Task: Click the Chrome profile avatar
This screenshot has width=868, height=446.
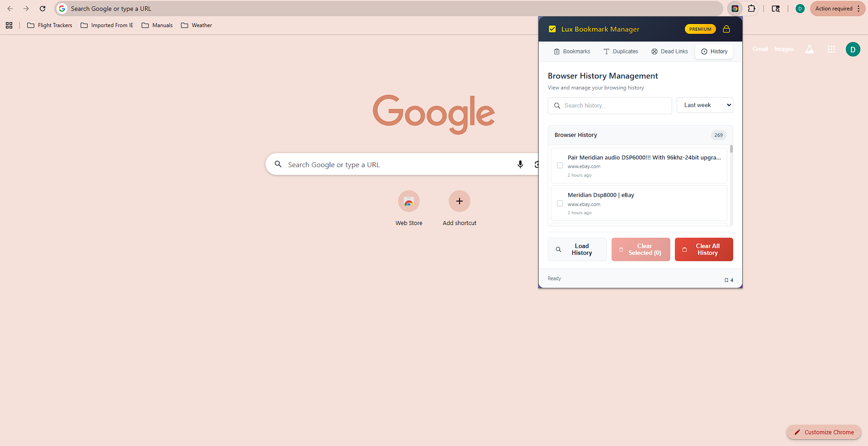Action: point(800,9)
